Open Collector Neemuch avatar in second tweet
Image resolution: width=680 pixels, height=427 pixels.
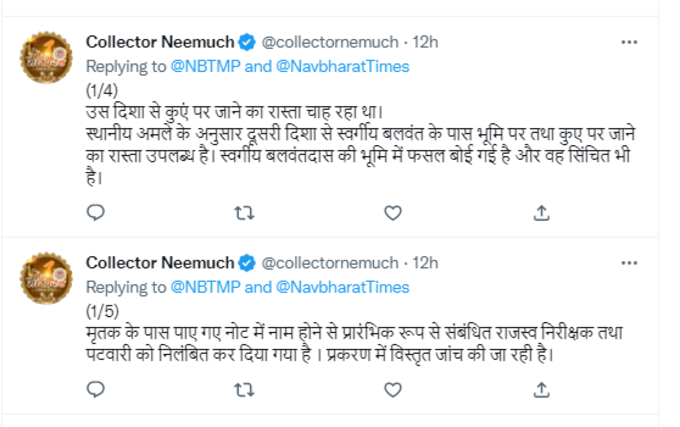coord(46,278)
